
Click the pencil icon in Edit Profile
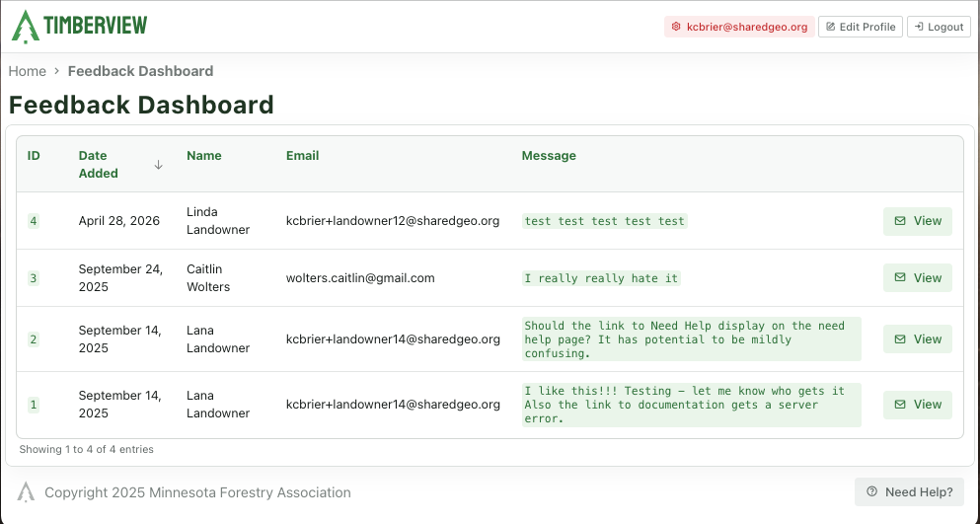click(831, 27)
